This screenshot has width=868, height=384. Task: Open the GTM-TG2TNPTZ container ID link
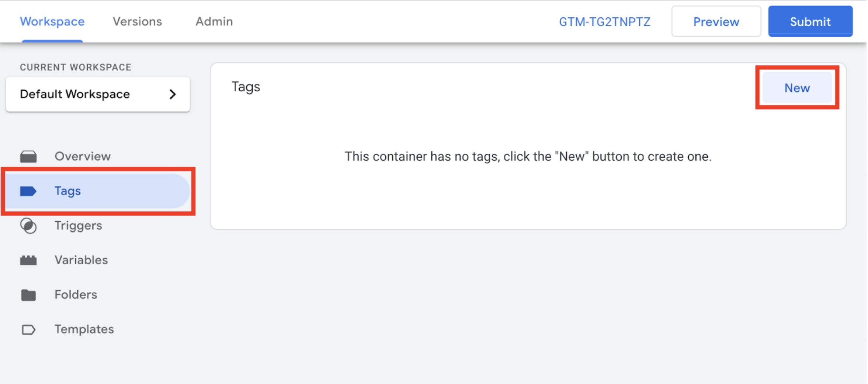[x=605, y=22]
